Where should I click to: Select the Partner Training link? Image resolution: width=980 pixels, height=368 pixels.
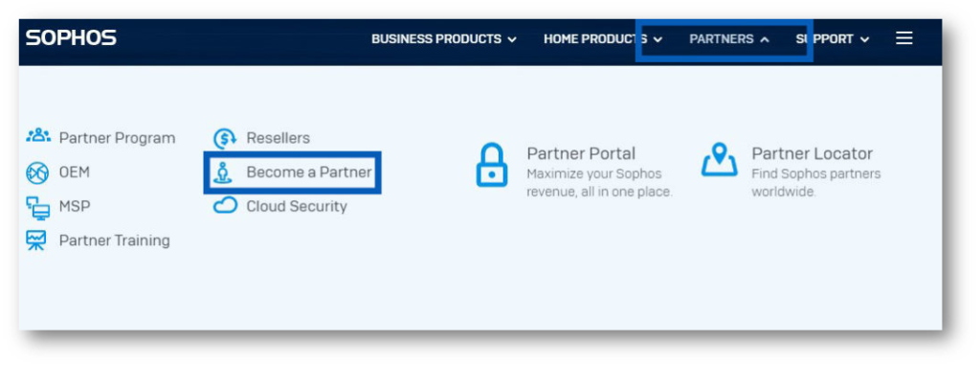[115, 241]
